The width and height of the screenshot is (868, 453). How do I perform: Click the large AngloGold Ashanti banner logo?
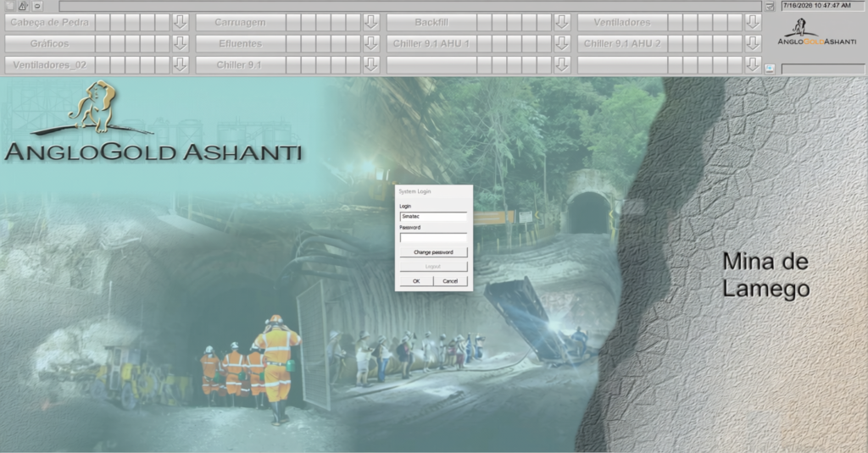(153, 121)
